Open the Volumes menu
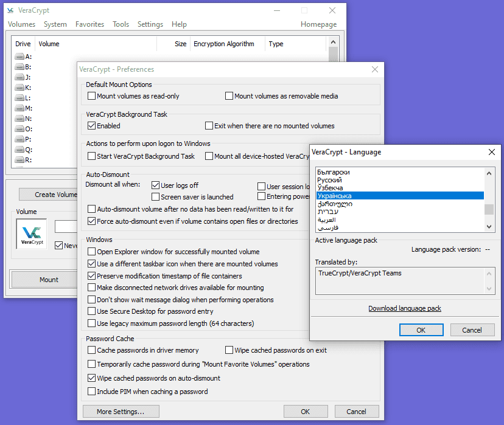The height and width of the screenshot is (425, 504). (21, 24)
